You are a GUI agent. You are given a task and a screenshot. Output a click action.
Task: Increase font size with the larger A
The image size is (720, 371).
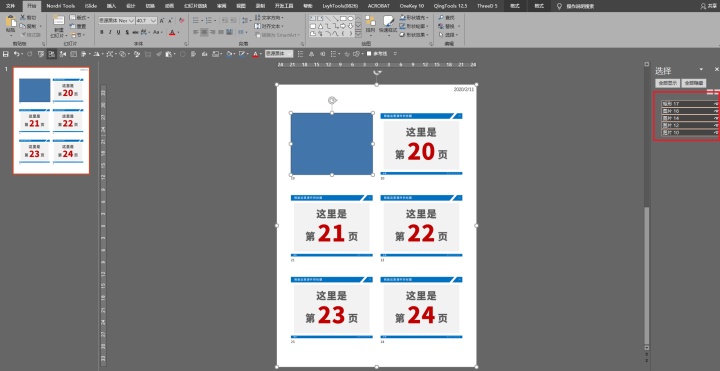coord(162,21)
